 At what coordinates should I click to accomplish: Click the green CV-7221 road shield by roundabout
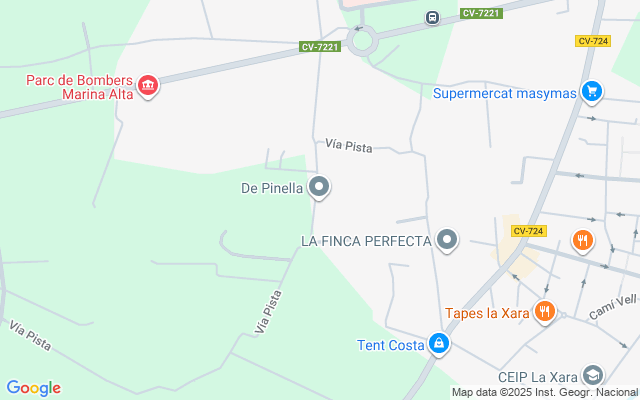pos(320,47)
